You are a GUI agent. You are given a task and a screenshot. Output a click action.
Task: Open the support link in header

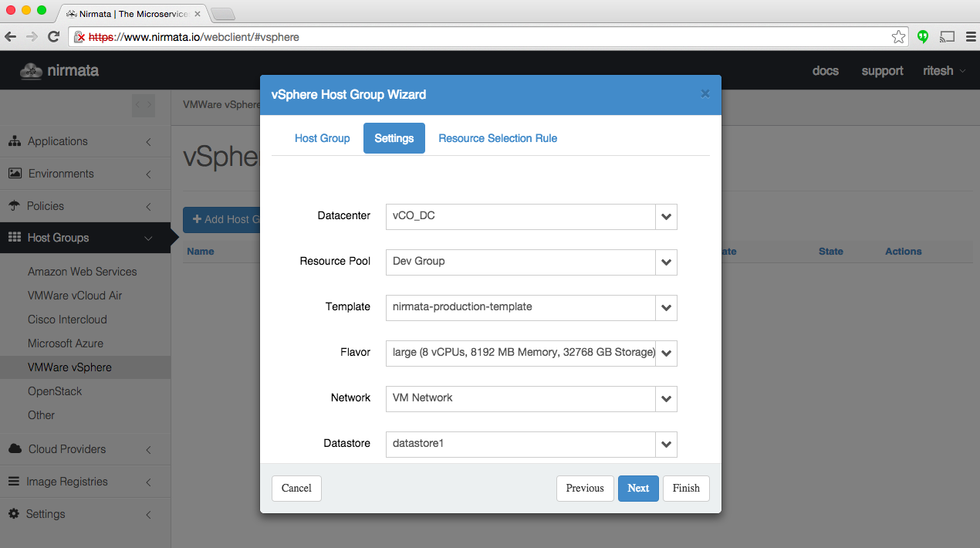point(882,71)
